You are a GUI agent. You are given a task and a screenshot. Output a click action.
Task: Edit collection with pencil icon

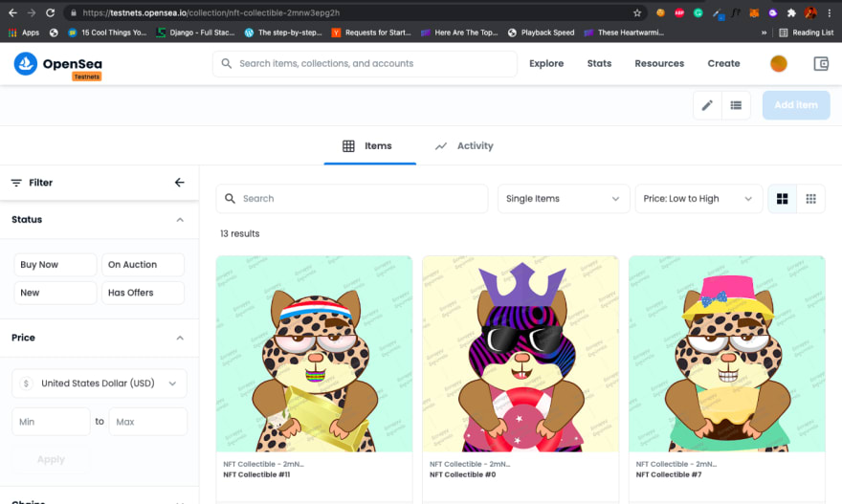[x=707, y=105]
